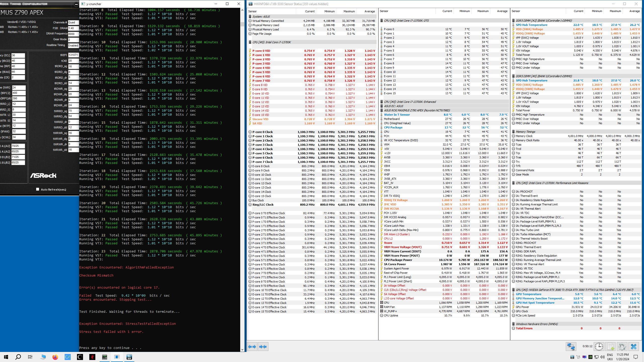Screen dimensions: 644x362
Task: Click the DRAM Frequency field
Action: coord(73,34)
